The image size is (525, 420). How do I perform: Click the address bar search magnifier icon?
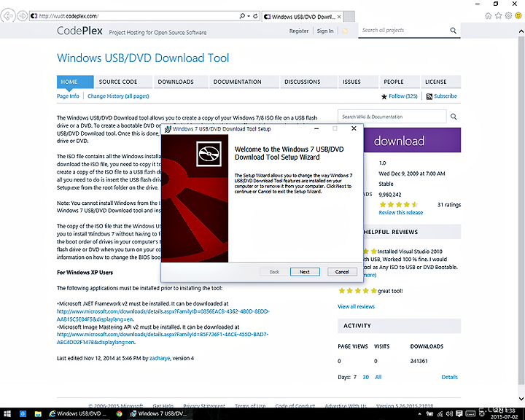click(242, 16)
